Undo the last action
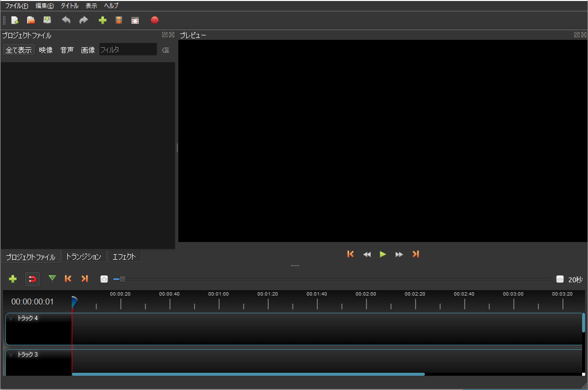 coord(66,20)
